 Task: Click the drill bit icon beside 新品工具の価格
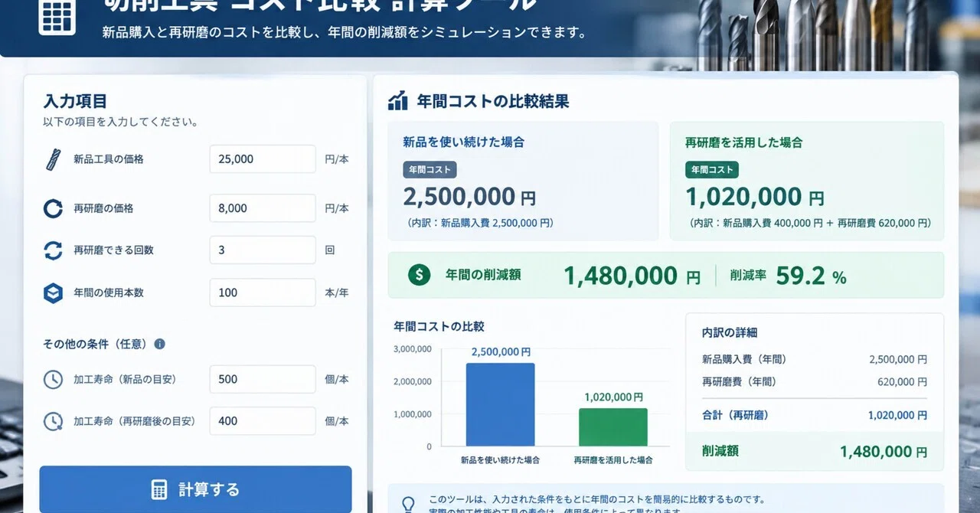(53, 159)
